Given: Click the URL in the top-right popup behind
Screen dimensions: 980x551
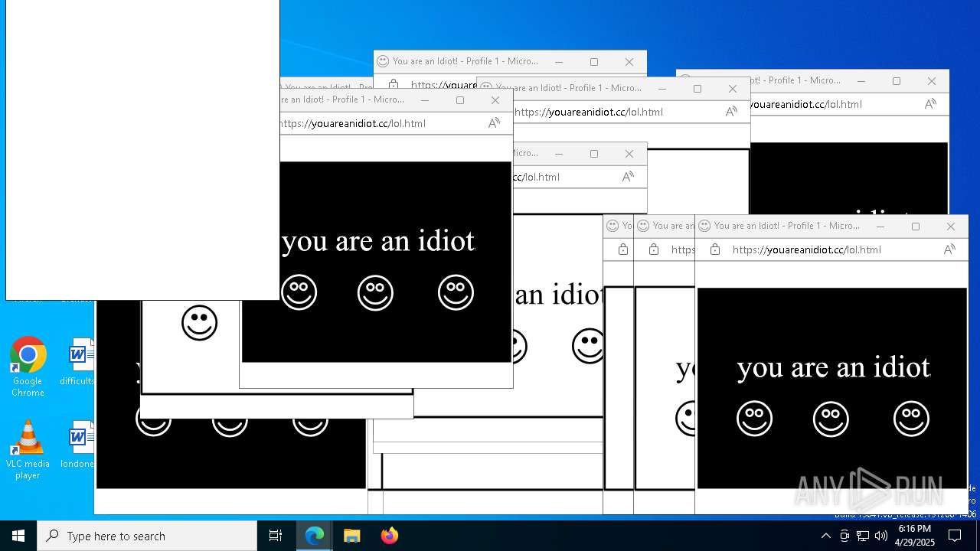Looking at the screenshot, I should click(806, 104).
